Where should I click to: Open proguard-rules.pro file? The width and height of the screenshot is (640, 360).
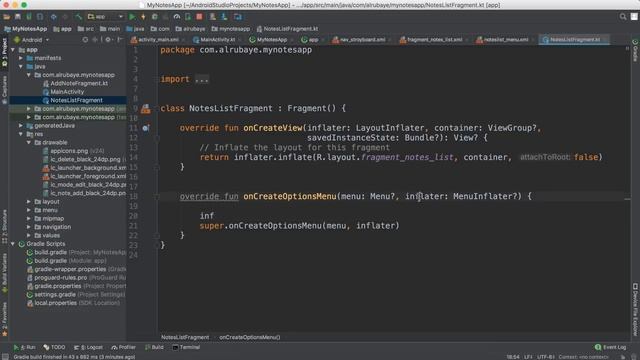point(76,278)
